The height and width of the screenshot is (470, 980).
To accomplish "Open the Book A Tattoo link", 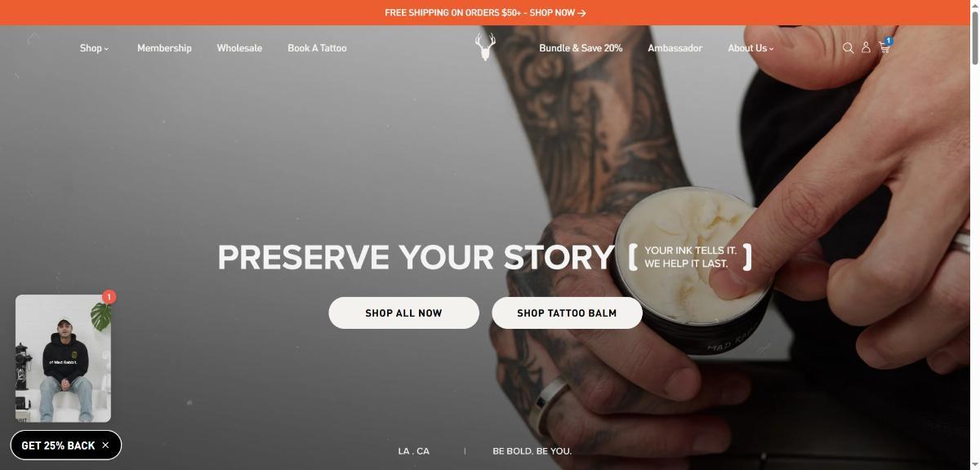I will coord(317,48).
